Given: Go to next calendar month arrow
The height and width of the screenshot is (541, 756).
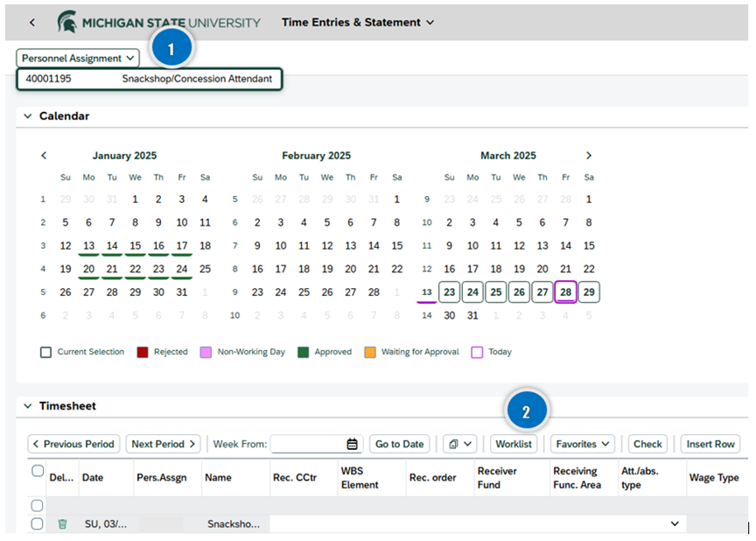Looking at the screenshot, I should 589,156.
